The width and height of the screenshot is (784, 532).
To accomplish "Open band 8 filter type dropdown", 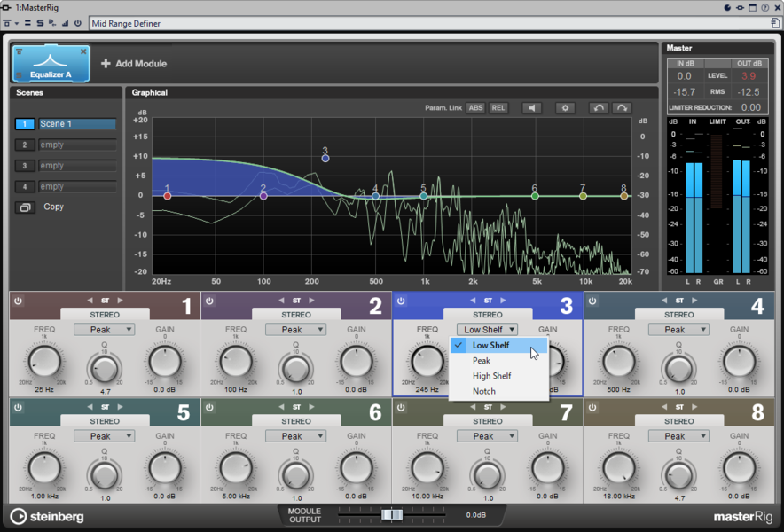I will click(678, 436).
